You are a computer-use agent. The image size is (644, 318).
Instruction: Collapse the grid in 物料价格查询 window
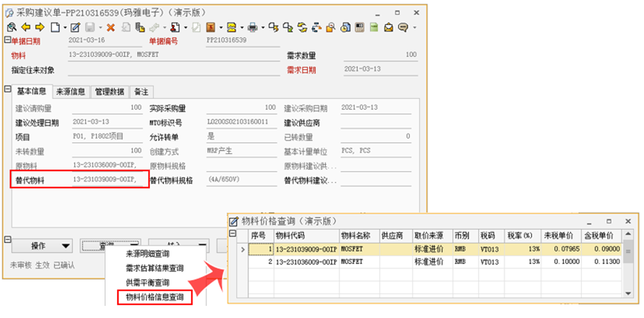point(233,235)
